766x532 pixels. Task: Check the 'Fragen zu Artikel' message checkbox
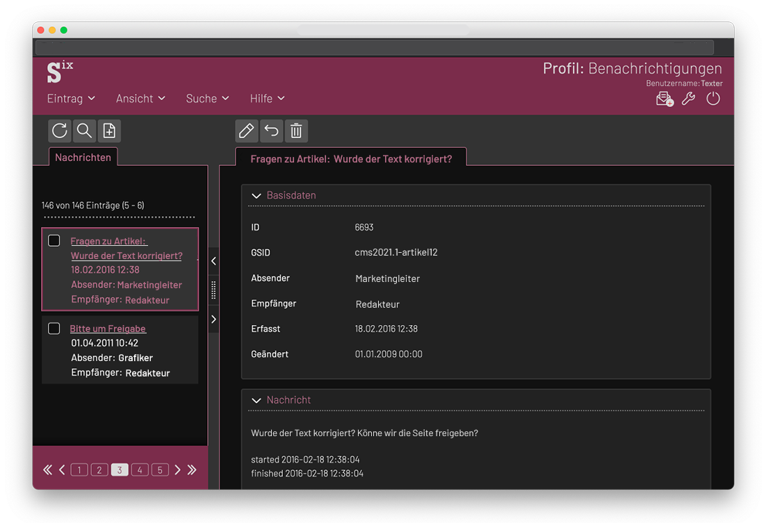pos(54,240)
